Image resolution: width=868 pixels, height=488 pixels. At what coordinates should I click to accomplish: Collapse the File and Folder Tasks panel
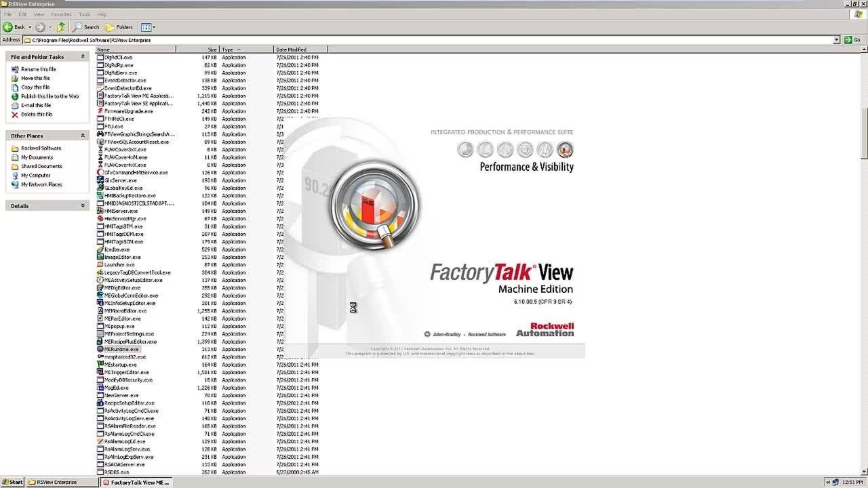(x=83, y=57)
